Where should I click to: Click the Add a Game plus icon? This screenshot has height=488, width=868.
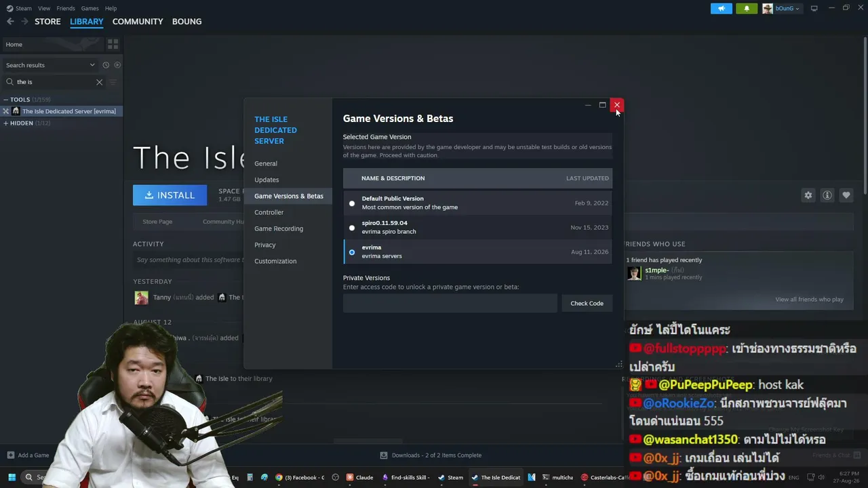point(10,455)
